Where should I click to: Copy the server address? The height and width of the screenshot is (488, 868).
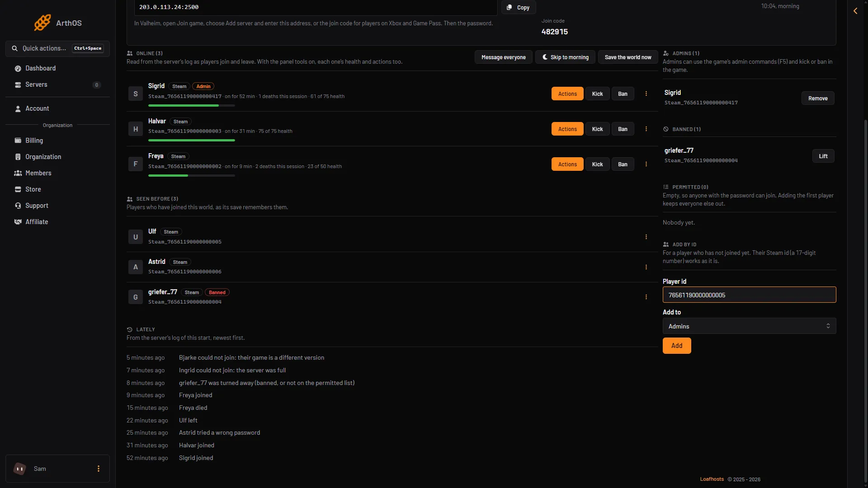519,7
